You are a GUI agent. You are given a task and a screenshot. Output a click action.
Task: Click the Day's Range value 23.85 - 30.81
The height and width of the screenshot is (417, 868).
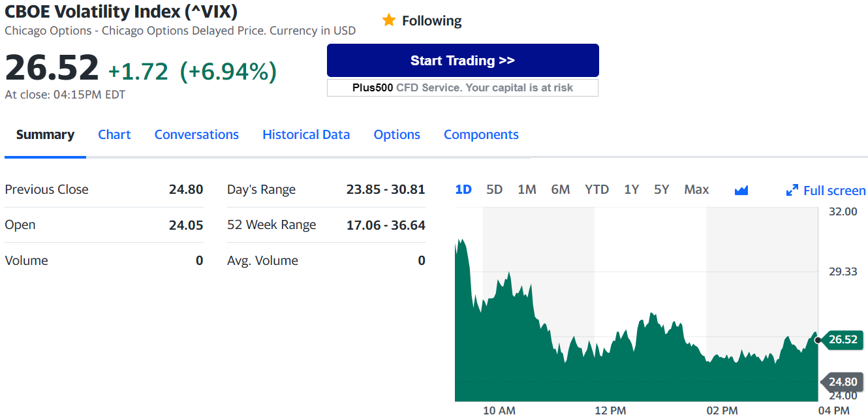(386, 189)
